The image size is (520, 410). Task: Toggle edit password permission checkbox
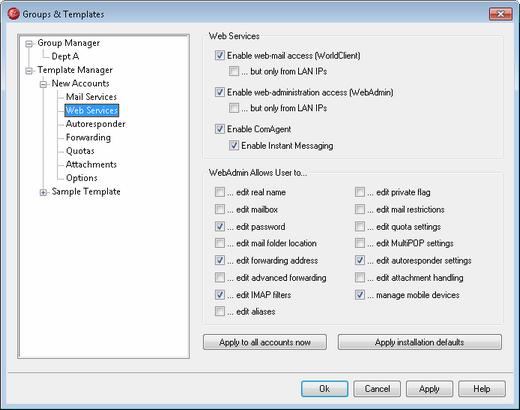tap(220, 227)
